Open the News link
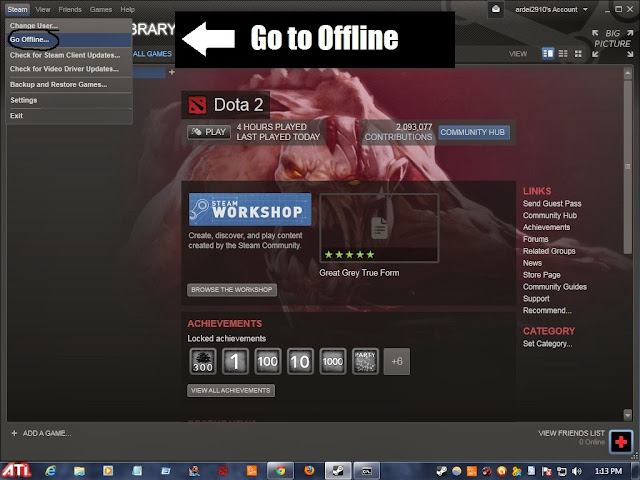This screenshot has height=480, width=640. [x=532, y=263]
